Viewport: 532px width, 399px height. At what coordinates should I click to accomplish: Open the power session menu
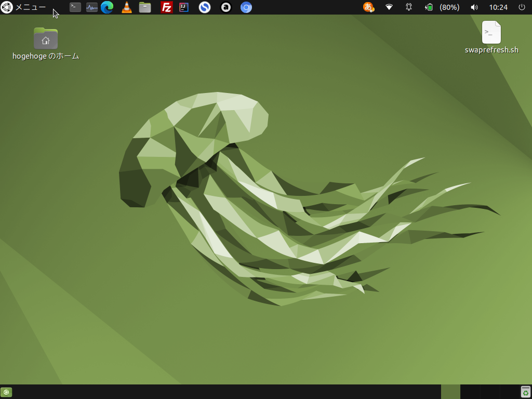tap(522, 7)
